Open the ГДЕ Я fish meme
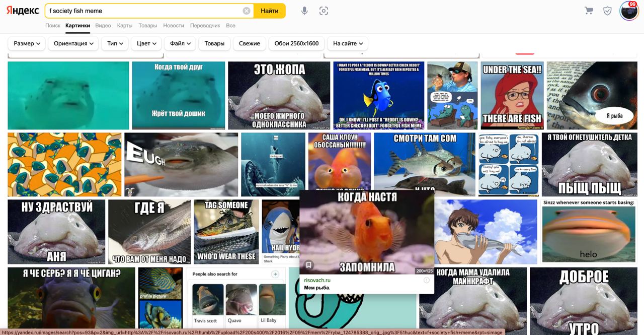Image resolution: width=644 pixels, height=335 pixels. click(x=149, y=232)
